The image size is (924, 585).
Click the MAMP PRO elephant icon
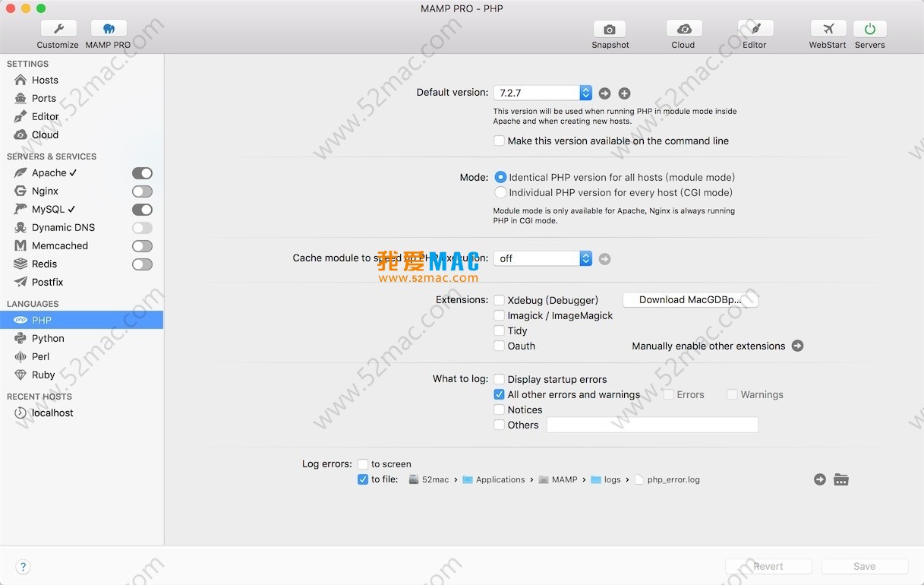pos(109,29)
